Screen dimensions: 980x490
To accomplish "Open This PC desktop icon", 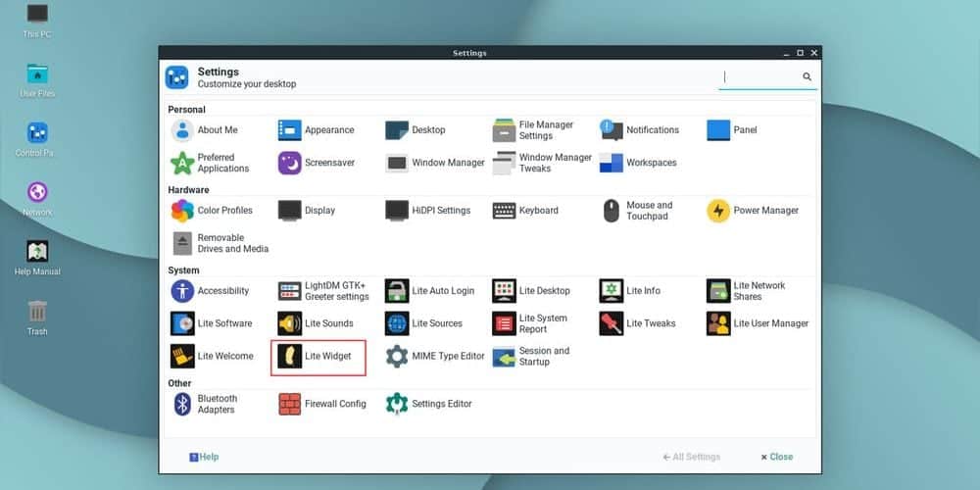I will point(37,22).
